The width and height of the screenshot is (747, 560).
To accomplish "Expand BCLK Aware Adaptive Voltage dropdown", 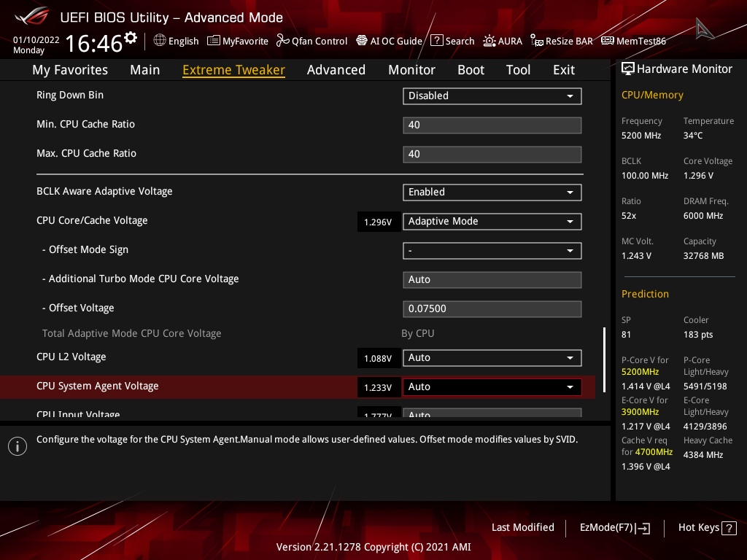I will [492, 192].
